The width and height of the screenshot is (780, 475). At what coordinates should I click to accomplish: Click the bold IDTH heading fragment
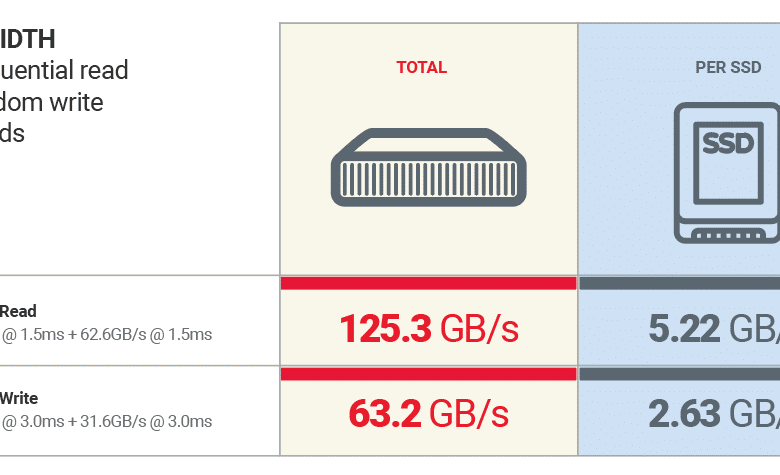point(27,39)
